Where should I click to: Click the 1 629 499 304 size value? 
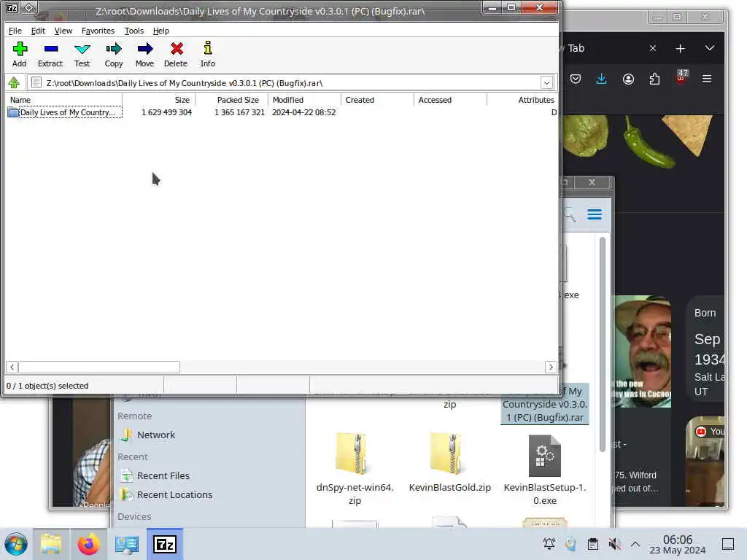click(167, 112)
